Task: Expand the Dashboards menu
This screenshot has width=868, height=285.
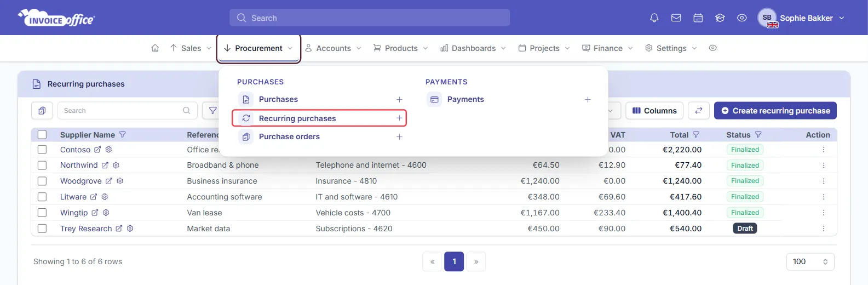Action: [473, 48]
